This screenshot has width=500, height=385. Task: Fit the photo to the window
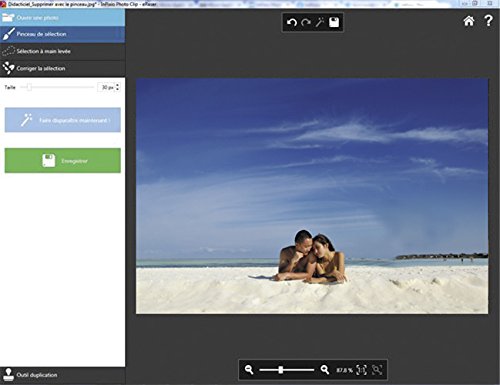377,370
